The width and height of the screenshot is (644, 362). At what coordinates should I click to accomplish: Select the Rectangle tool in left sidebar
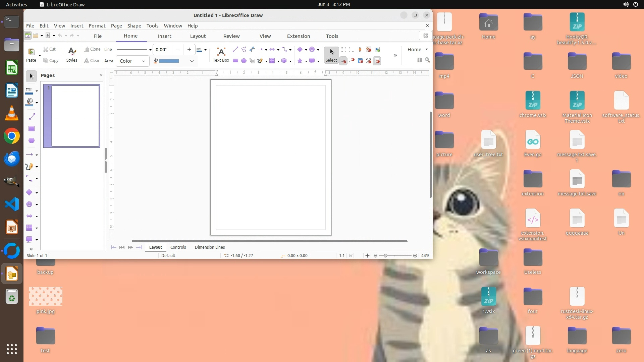pyautogui.click(x=32, y=129)
